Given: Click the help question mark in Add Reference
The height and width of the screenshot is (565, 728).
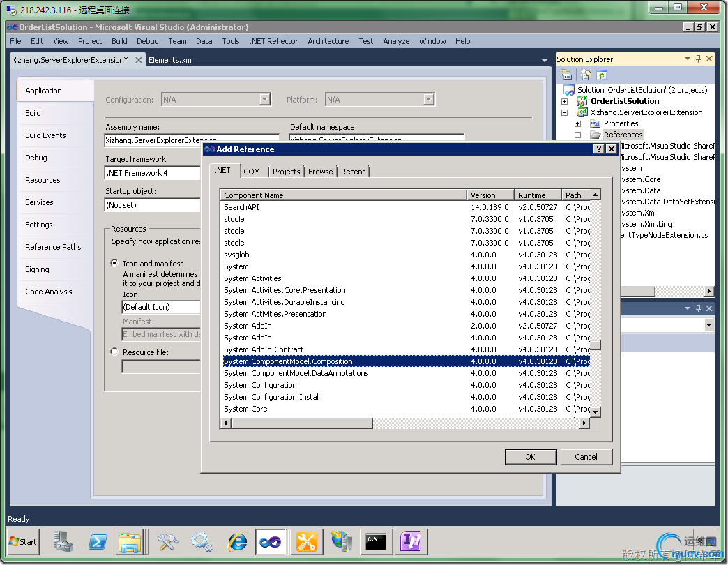Looking at the screenshot, I should [x=598, y=149].
